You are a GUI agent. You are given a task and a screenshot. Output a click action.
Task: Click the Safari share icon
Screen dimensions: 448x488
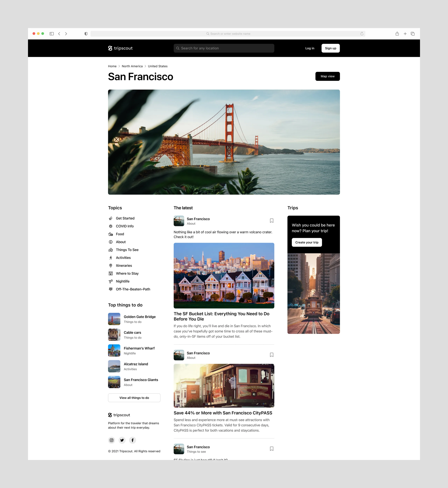pos(397,34)
